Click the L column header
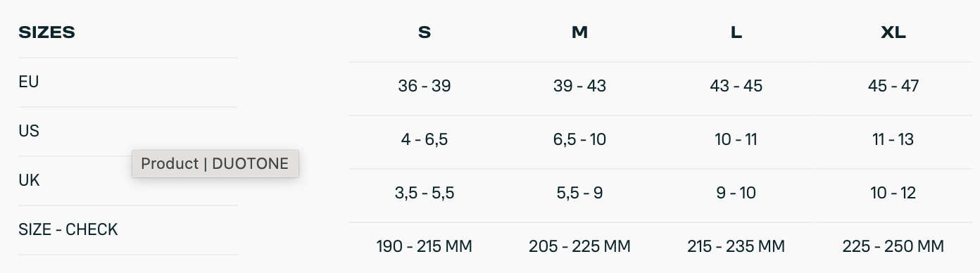The image size is (980, 273). [736, 32]
